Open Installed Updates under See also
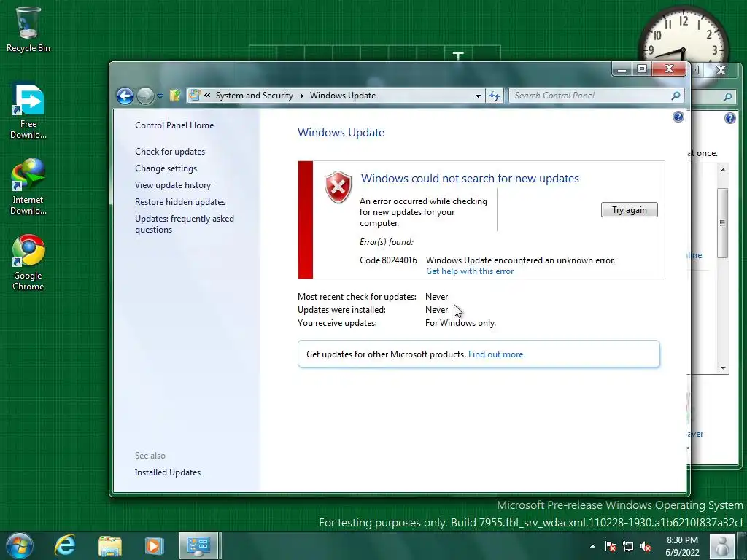Viewport: 747px width, 560px height. [167, 472]
